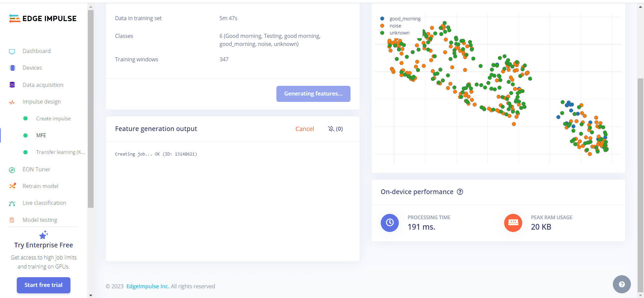The image size is (644, 298).
Task: Click the Impulse design pulse icon
Action: (x=12, y=102)
